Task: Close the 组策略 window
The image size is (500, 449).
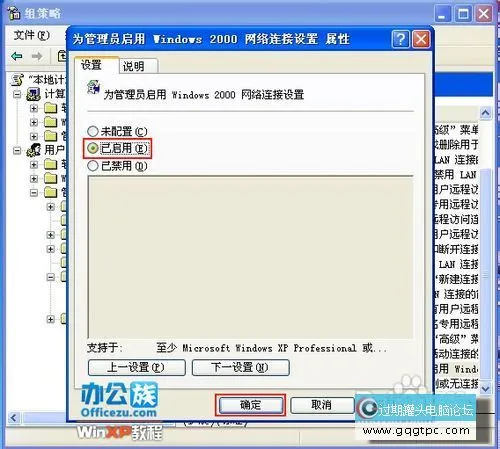Action: pyautogui.click(x=484, y=14)
